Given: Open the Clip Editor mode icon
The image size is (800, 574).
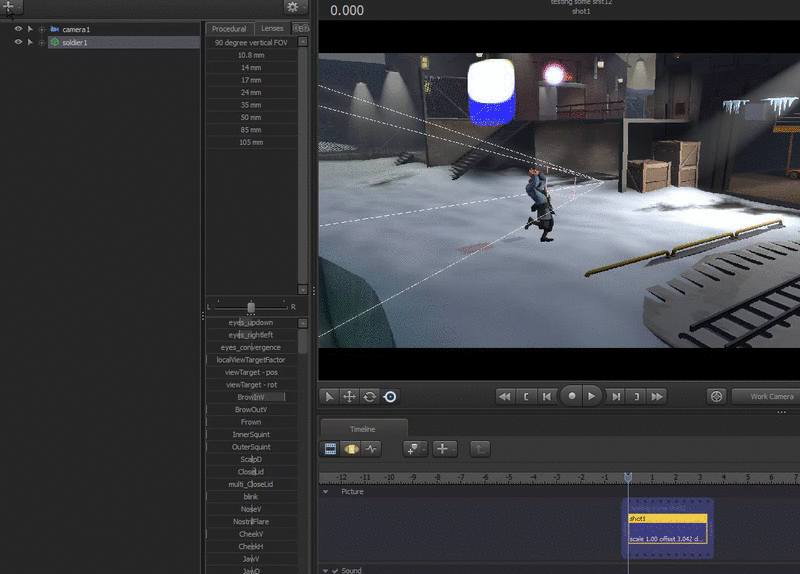Looking at the screenshot, I should (x=330, y=449).
